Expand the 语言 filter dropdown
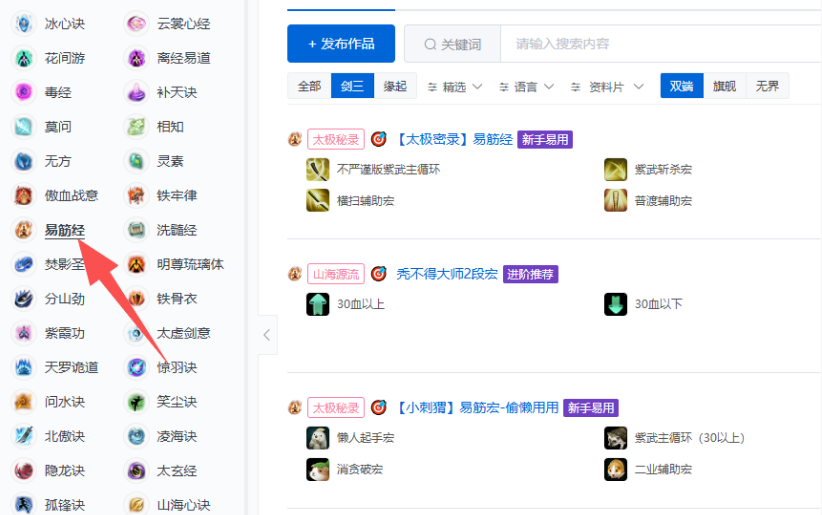 click(526, 87)
